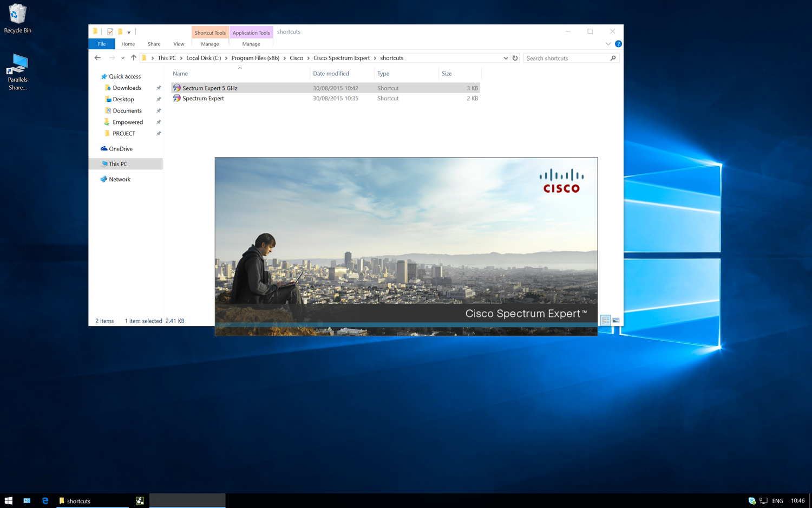This screenshot has height=508, width=812.
Task: Open Manage tab under Shortcut Tools
Action: (x=210, y=44)
